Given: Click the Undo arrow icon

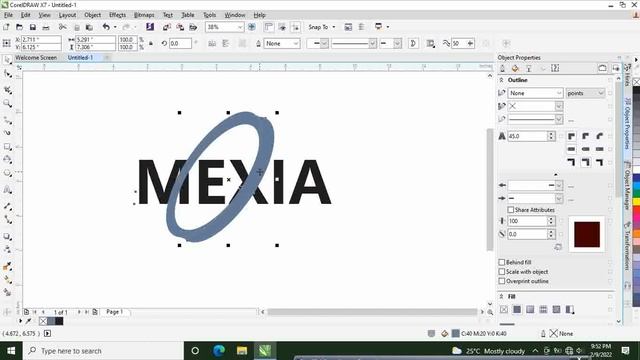Looking at the screenshot, I should (x=106, y=27).
